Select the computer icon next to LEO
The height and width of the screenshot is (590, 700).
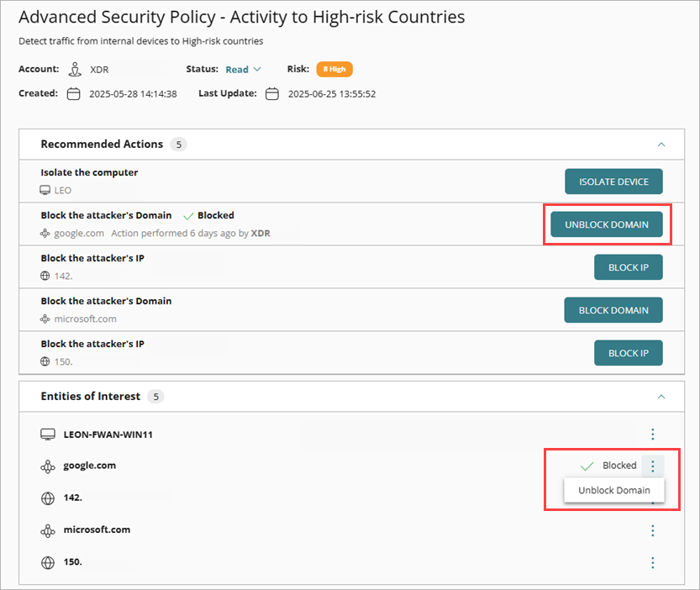pos(46,191)
